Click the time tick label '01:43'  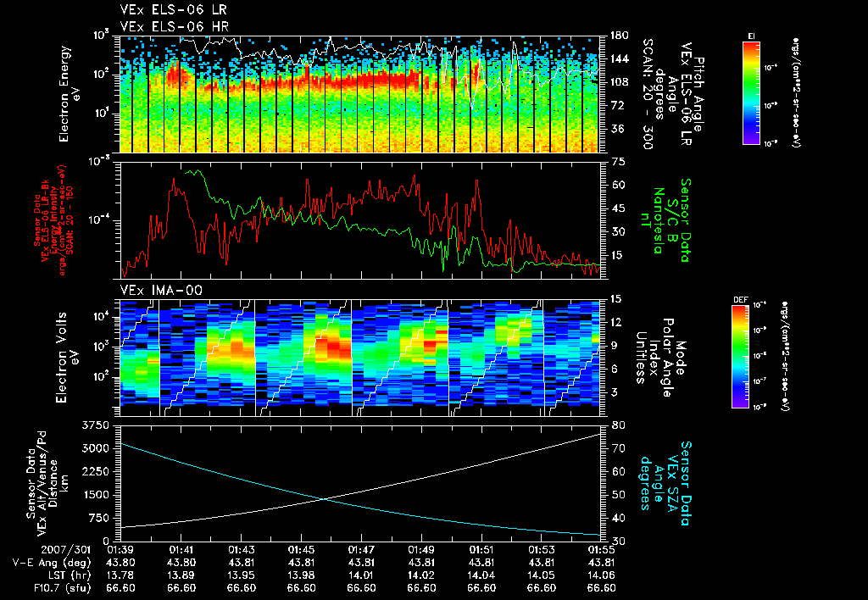tap(241, 550)
